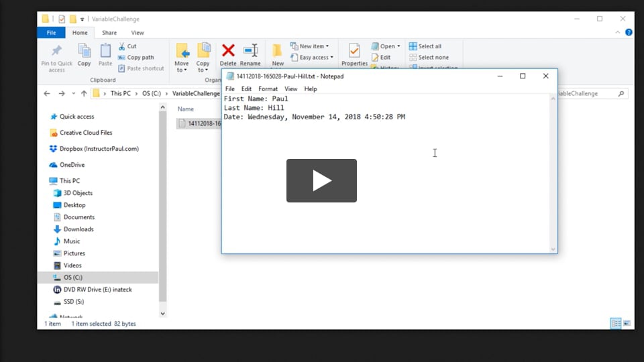This screenshot has width=644, height=362.
Task: Select Downloads in the navigation pane
Action: click(x=78, y=229)
